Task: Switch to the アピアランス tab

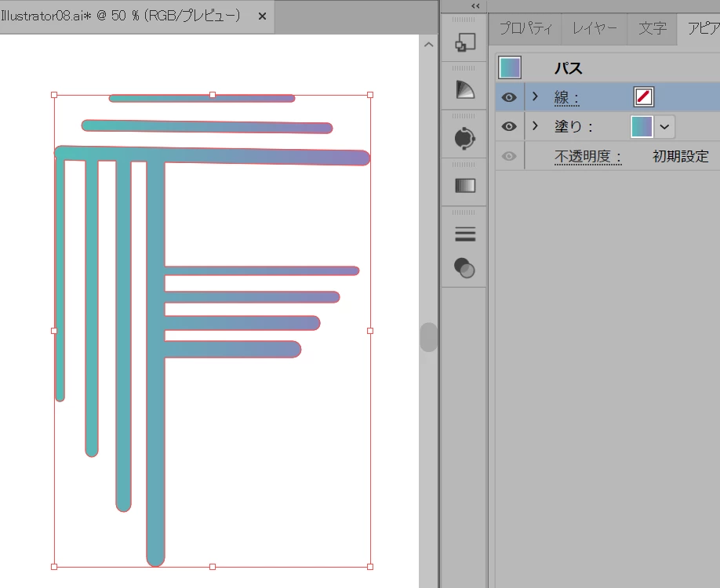Action: 700,28
